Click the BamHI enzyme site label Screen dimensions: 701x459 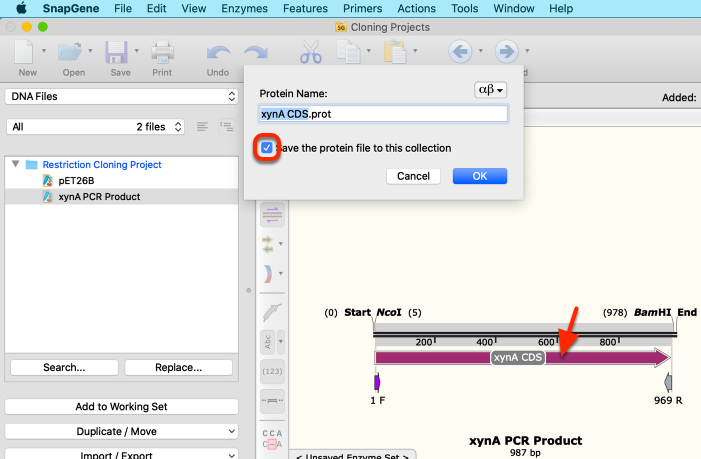652,312
